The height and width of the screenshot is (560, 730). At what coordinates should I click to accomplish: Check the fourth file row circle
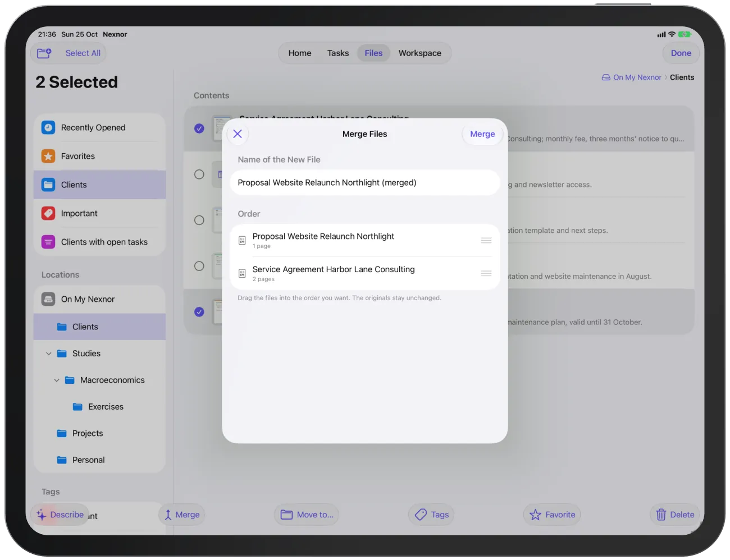(x=199, y=267)
